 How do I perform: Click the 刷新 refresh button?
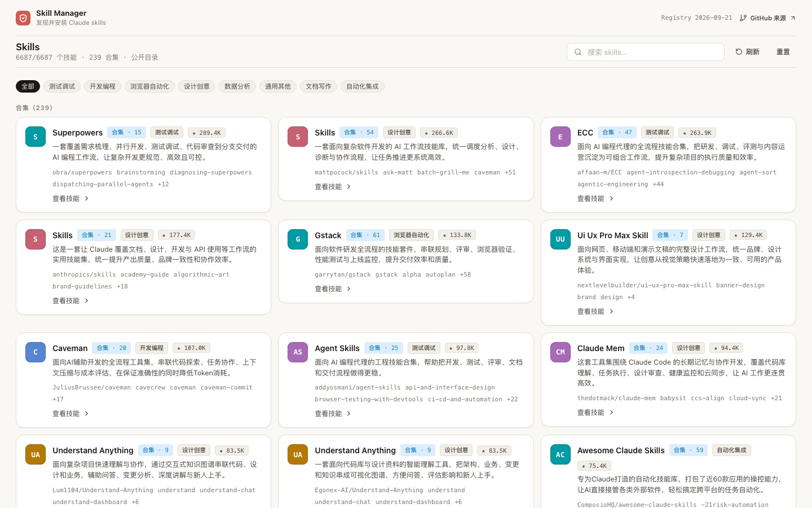pos(748,52)
